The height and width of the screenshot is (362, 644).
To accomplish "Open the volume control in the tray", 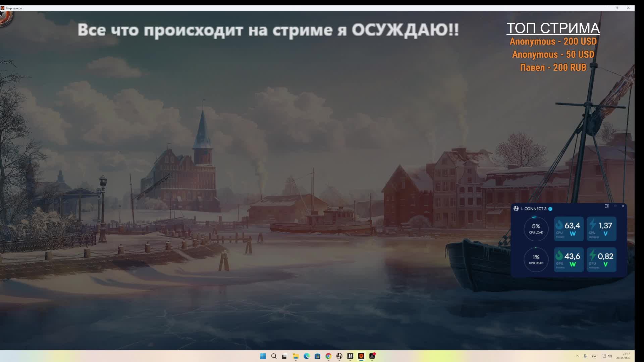I will click(610, 356).
